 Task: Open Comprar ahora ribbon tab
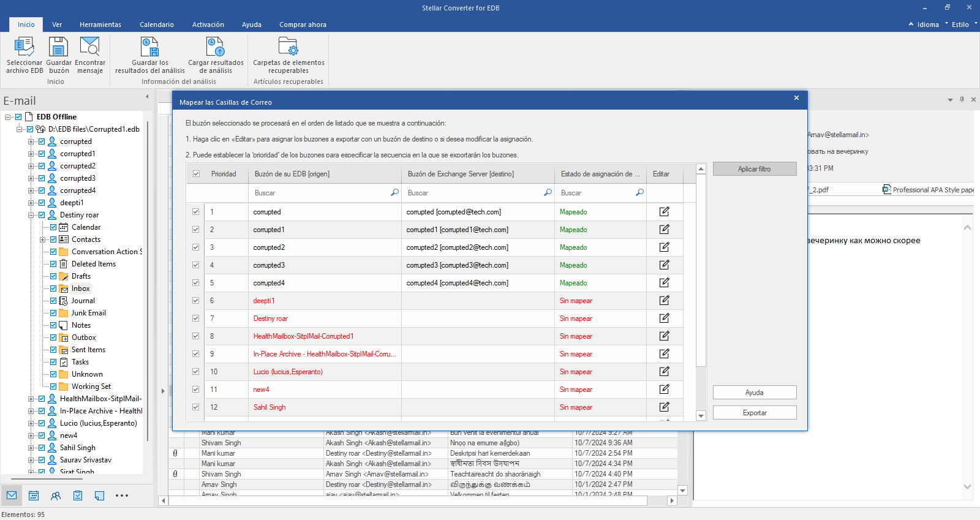tap(303, 24)
